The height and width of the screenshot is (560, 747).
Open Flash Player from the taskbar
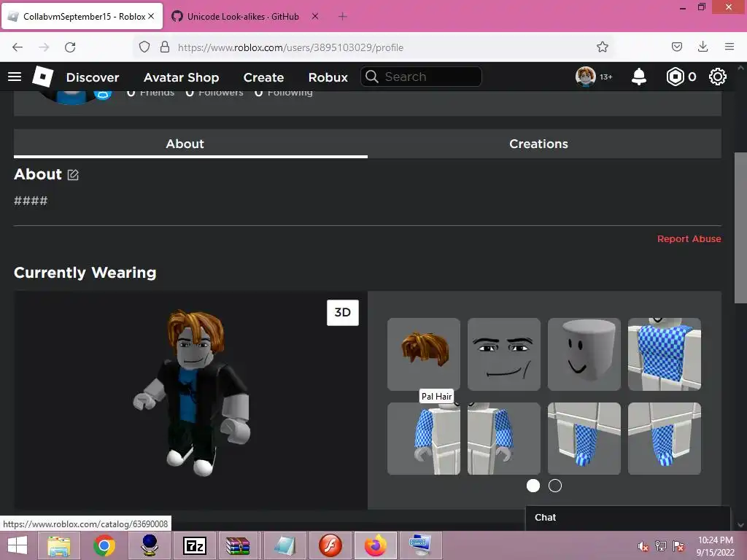click(x=330, y=545)
